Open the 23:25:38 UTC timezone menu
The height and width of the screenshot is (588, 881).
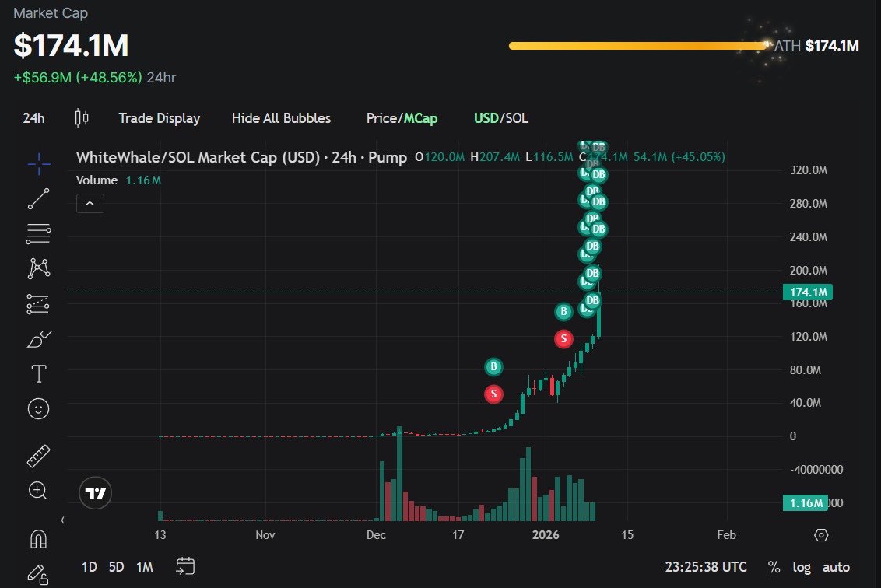tap(706, 567)
